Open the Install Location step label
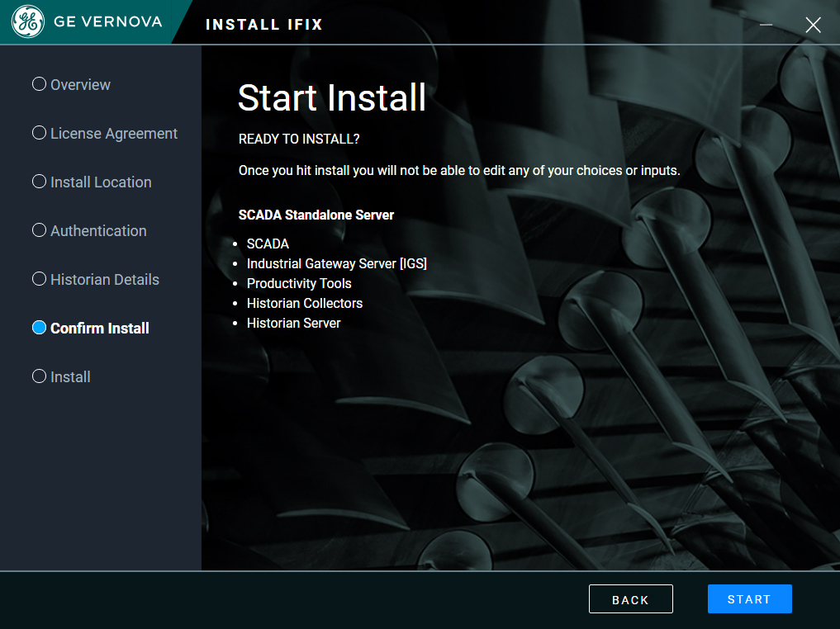This screenshot has height=629, width=840. (101, 182)
